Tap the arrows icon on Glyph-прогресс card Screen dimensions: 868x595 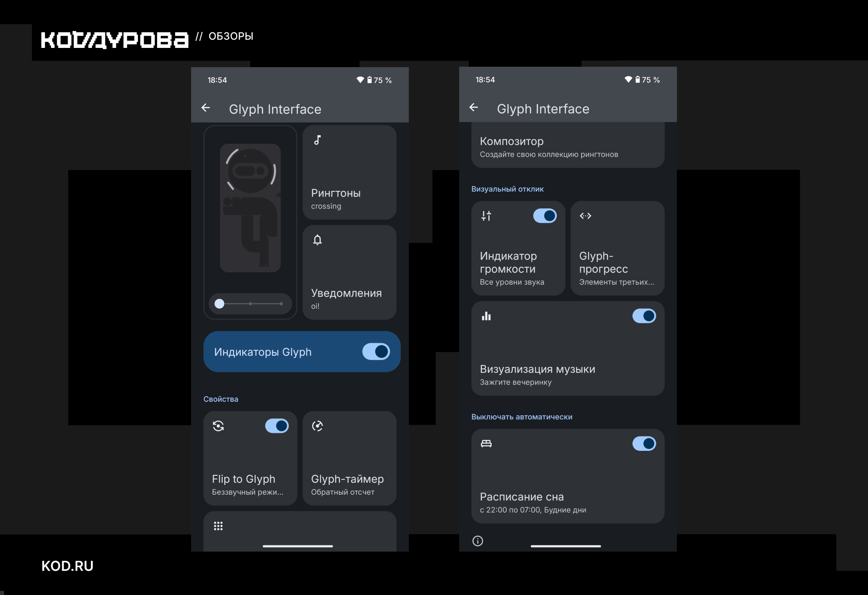pos(586,216)
